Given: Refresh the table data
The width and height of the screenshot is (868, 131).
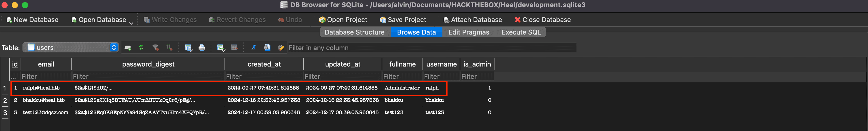Looking at the screenshot, I should [x=141, y=48].
